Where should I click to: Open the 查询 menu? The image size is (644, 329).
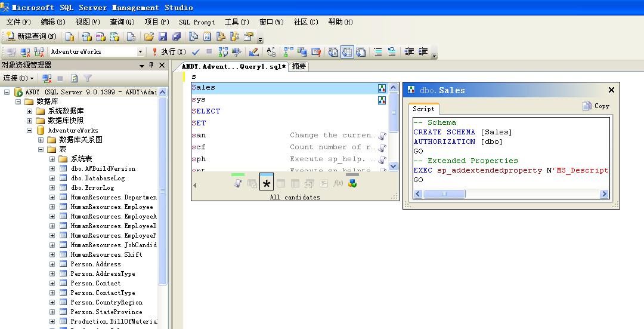pos(122,22)
